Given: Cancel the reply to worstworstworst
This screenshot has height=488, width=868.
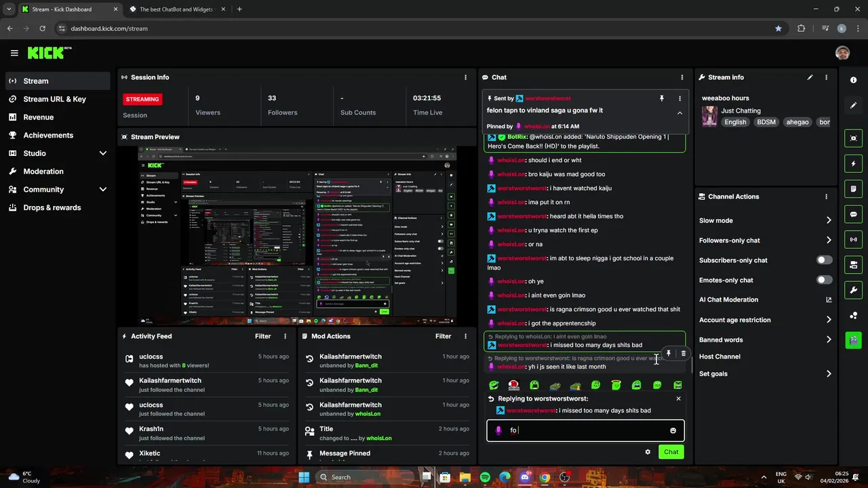Looking at the screenshot, I should coord(678,399).
